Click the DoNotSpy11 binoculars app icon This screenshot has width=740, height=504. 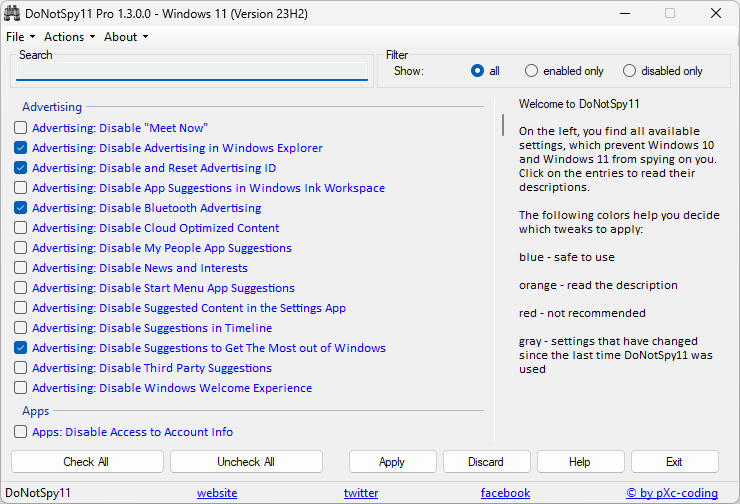point(12,13)
